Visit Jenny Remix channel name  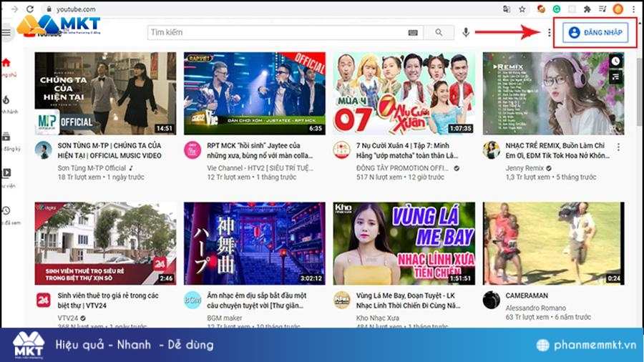pyautogui.click(x=525, y=168)
